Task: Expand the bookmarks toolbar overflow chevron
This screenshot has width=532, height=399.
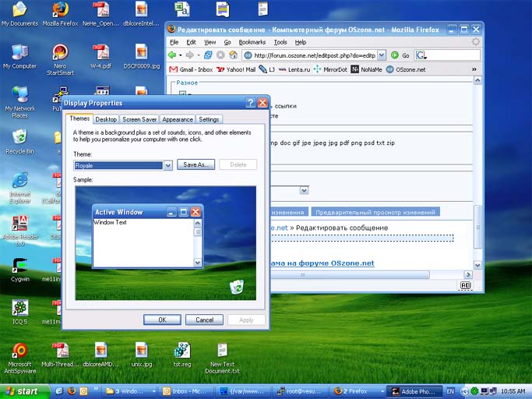Action: 476,69
